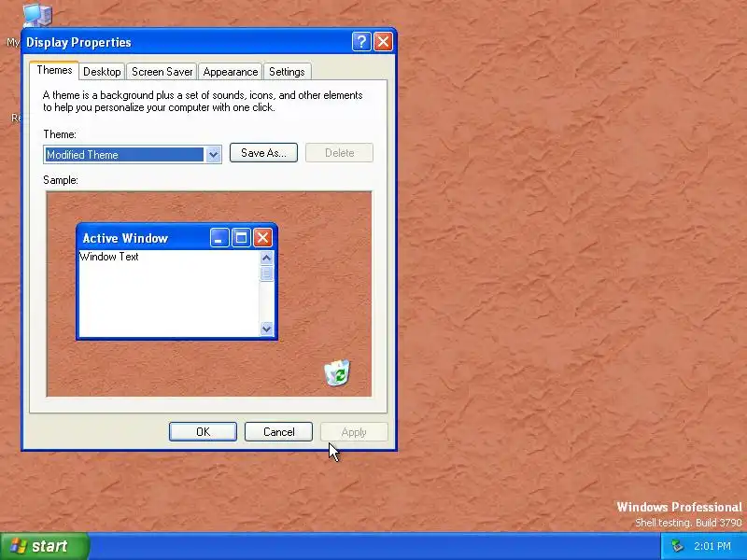Open the Themes tab
The image size is (747, 560).
(x=54, y=71)
